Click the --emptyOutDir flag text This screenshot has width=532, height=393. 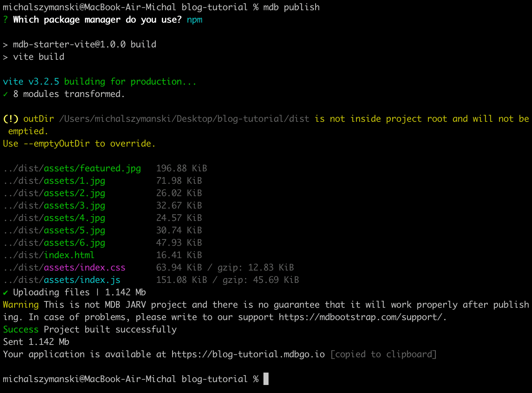coord(57,144)
